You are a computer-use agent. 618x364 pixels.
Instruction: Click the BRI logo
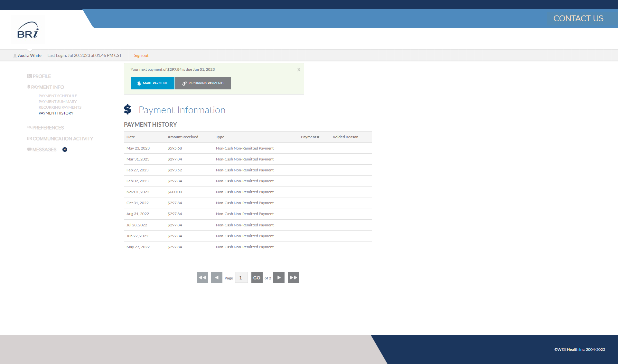(28, 30)
